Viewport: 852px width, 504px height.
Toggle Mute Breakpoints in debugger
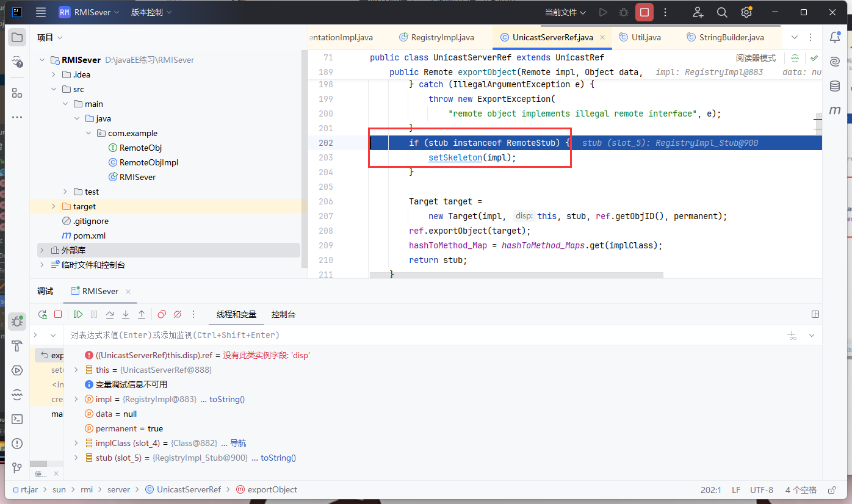coord(178,314)
